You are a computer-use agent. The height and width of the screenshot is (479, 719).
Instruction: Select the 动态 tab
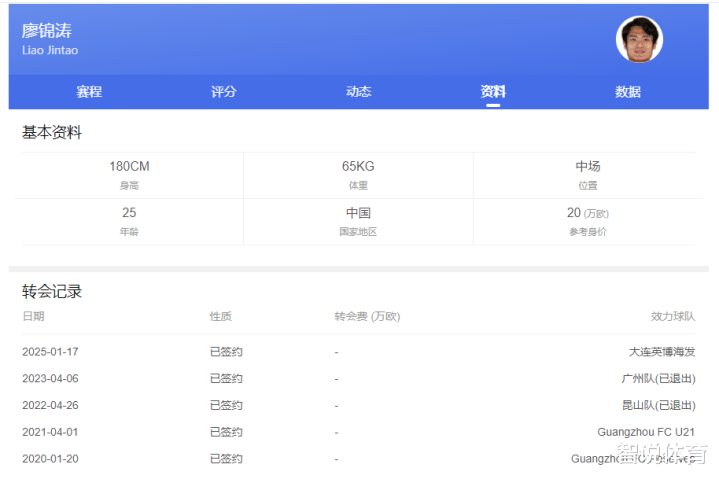pos(358,92)
